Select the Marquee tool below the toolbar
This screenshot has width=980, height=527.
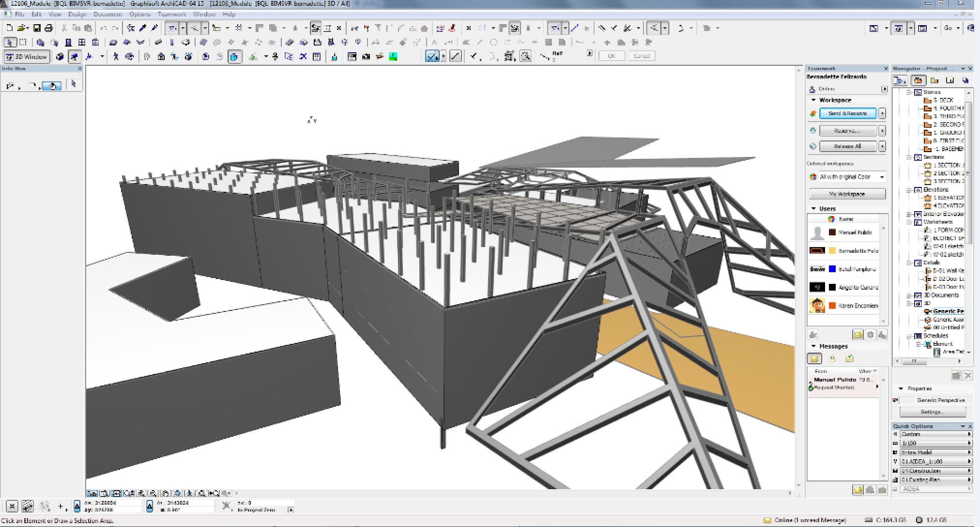point(22,42)
